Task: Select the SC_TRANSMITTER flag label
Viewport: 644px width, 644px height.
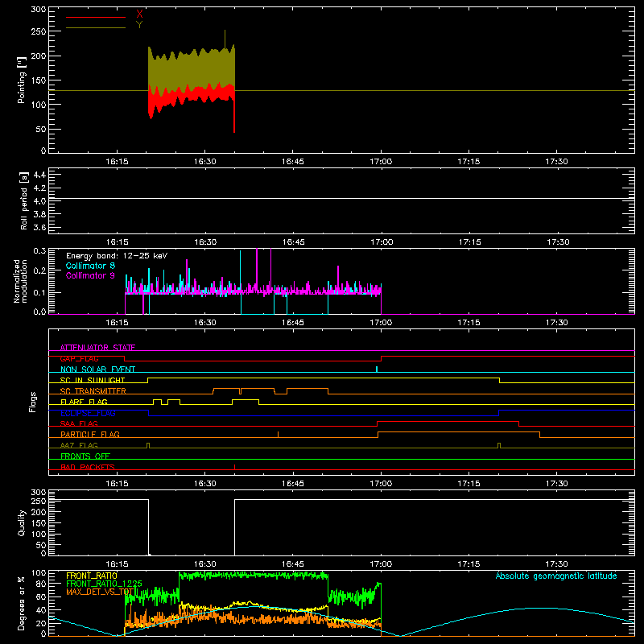Action: [93, 390]
